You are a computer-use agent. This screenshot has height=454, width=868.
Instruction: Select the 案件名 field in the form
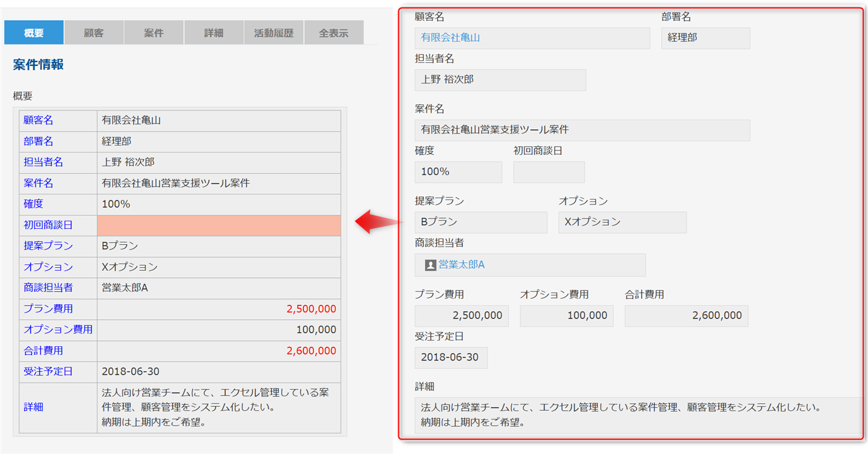coord(582,130)
